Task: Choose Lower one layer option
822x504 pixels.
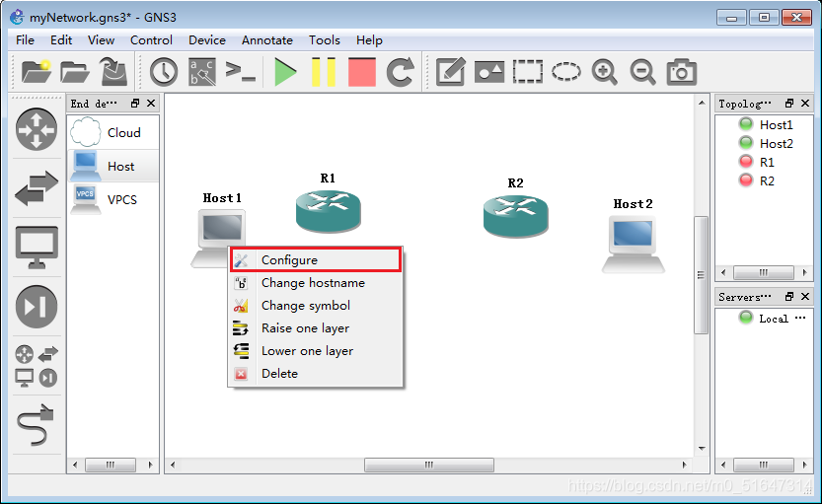Action: (315, 351)
